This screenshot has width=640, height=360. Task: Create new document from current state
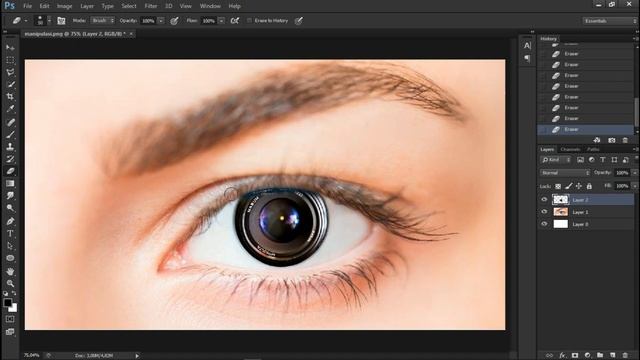(597, 140)
